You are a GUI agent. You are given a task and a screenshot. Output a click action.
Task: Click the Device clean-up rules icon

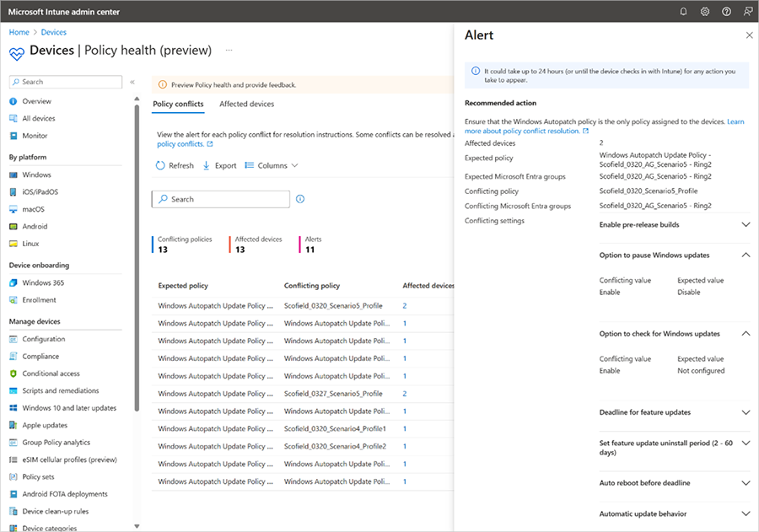coord(13,511)
